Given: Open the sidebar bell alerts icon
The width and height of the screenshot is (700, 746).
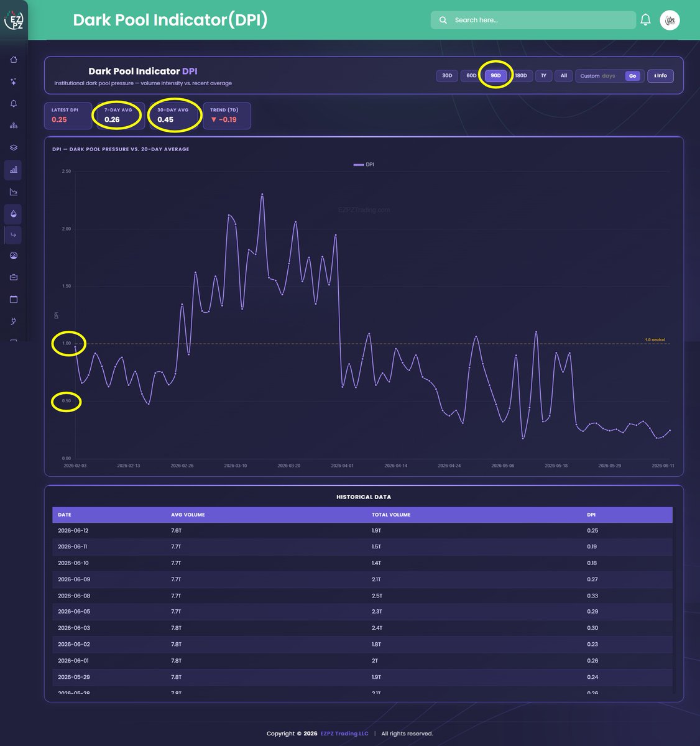Looking at the screenshot, I should [14, 103].
